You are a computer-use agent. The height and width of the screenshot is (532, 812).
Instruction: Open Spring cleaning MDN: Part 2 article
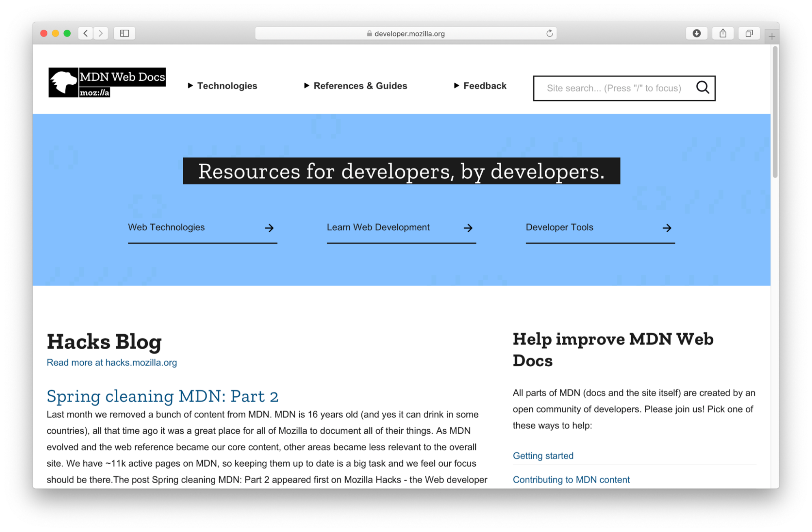[x=162, y=396]
